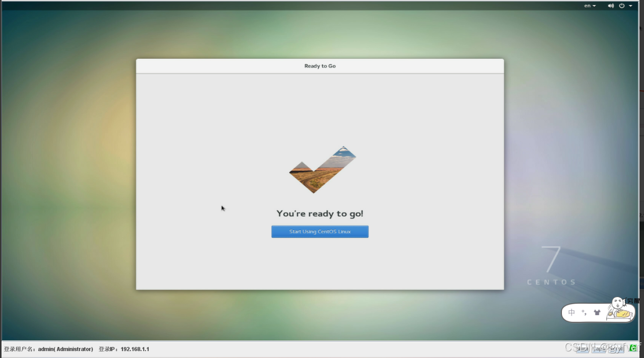Click the Scroll lock indicator
The image size is (644, 358).
click(615, 348)
